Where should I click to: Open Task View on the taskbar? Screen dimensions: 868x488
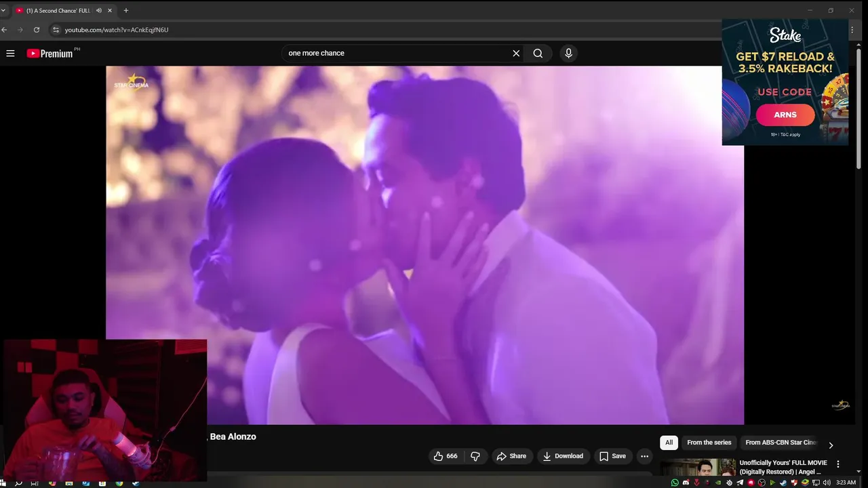point(35,483)
